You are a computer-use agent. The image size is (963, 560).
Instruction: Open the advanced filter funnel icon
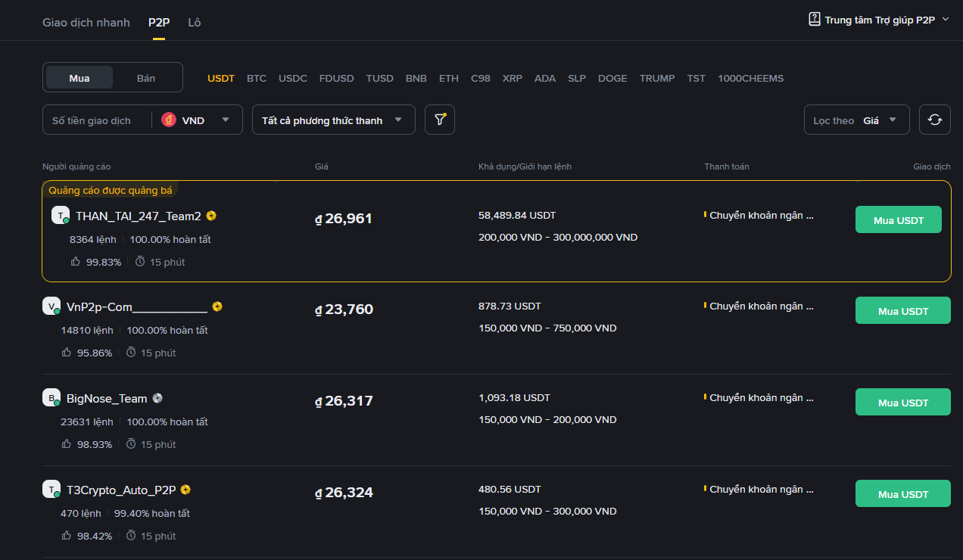coord(440,120)
